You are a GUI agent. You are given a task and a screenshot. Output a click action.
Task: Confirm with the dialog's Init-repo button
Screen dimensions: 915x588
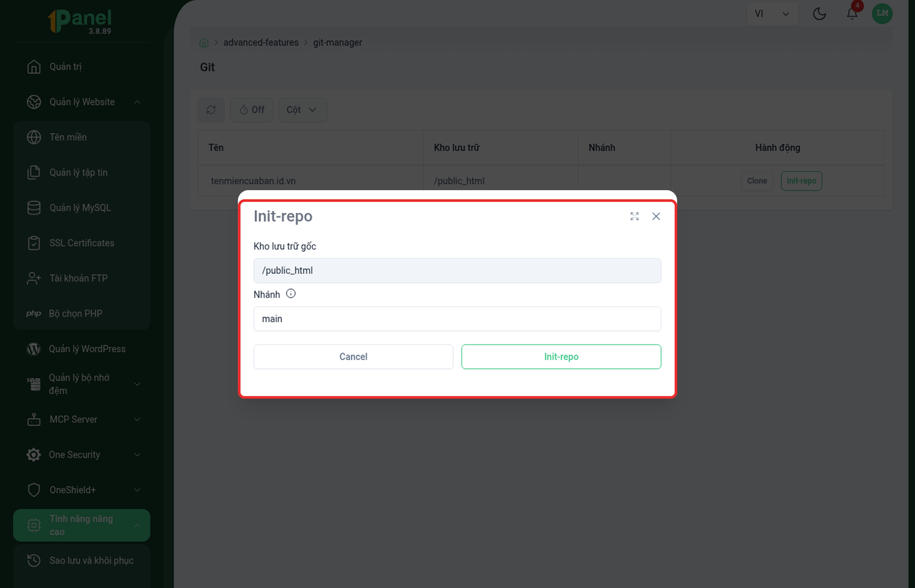(x=561, y=357)
